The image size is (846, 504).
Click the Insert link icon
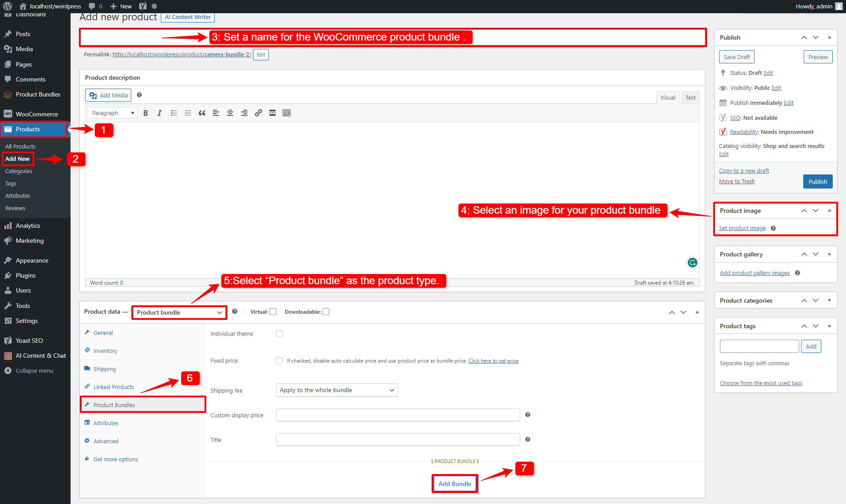(258, 113)
